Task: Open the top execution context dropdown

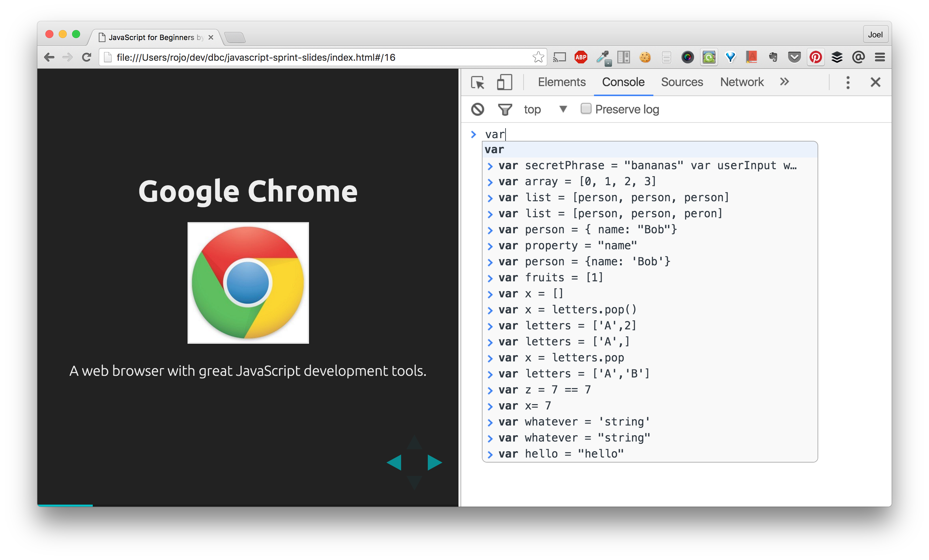Action: point(545,109)
